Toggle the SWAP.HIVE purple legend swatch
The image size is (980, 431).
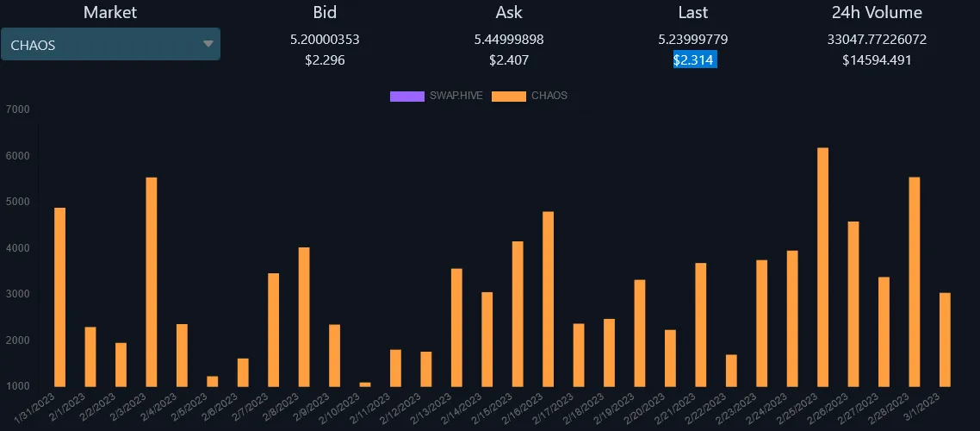406,97
